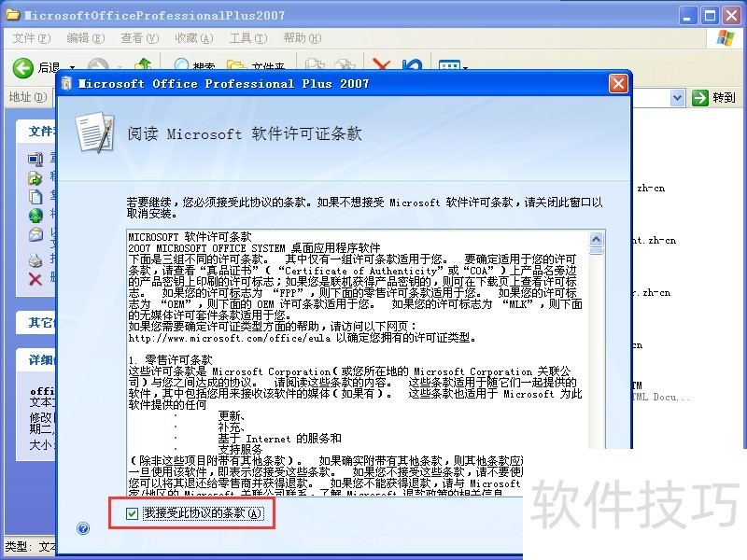Select the Back (后退) navigation icon

pyautogui.click(x=21, y=67)
